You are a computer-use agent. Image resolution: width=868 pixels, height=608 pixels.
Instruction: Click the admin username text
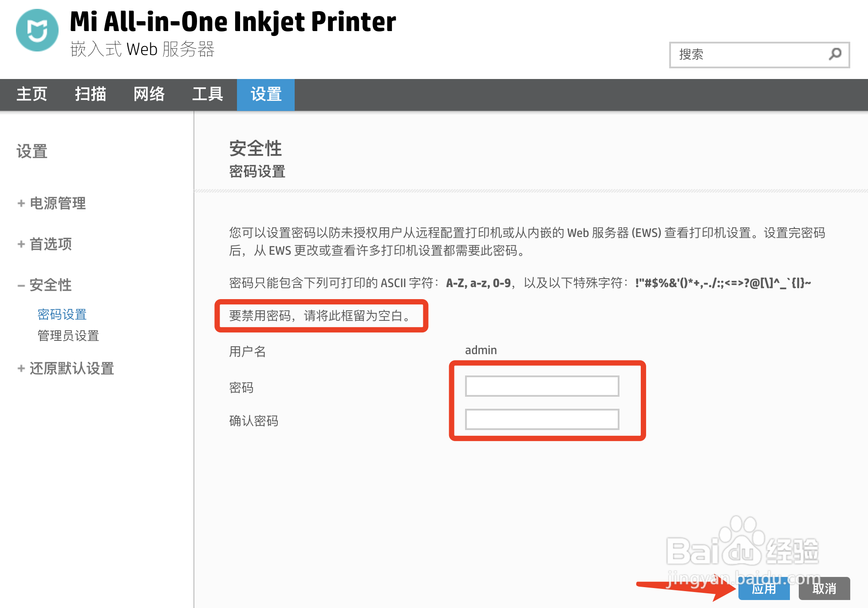481,350
